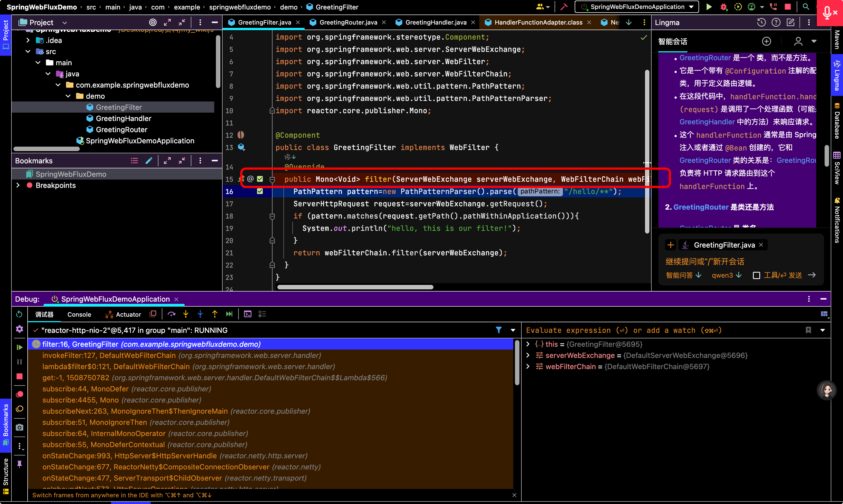Screen dimensions: 843x504
Task: Start a new Lingma chat with plus-circle icon
Action: [x=766, y=42]
